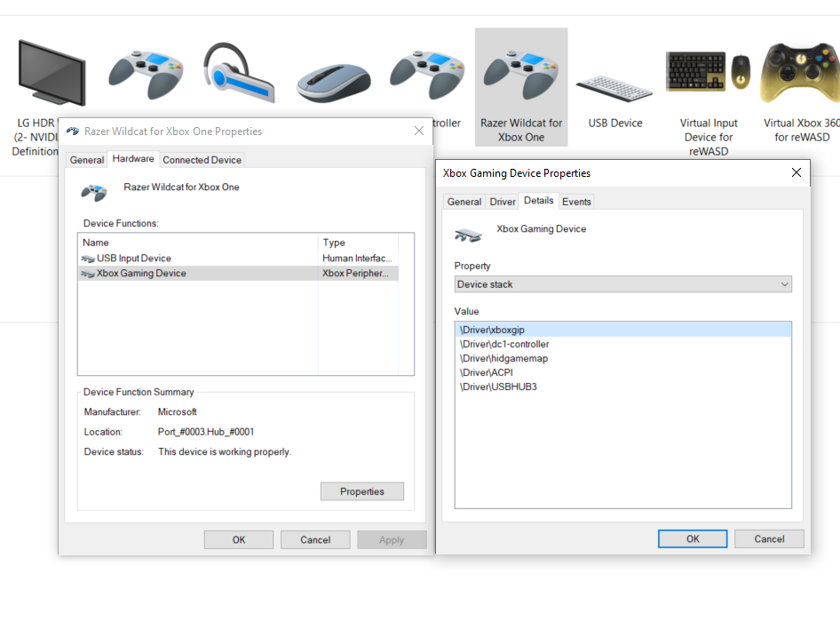Click the Xbox Gaming Device row icon
The width and height of the screenshot is (840, 622).
pos(88,274)
